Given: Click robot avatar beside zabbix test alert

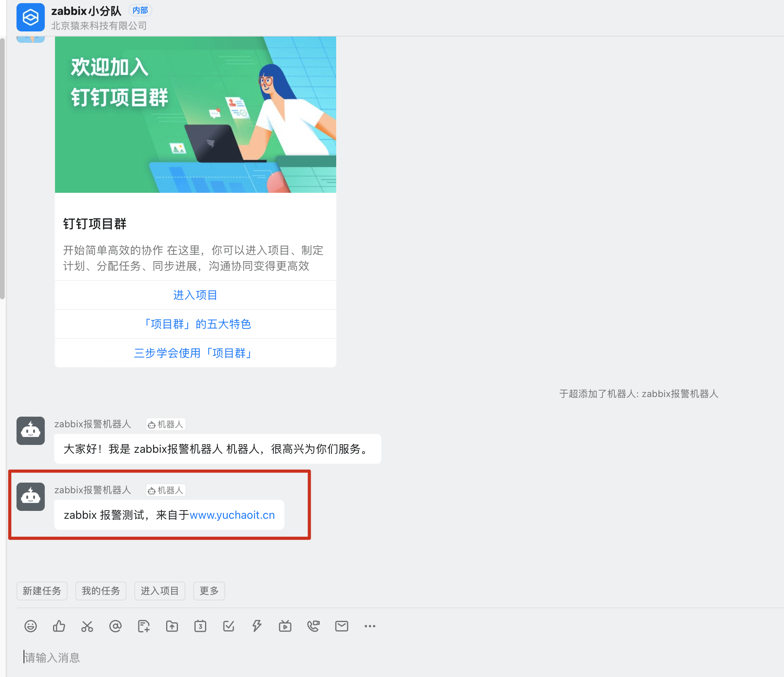Looking at the screenshot, I should [31, 497].
